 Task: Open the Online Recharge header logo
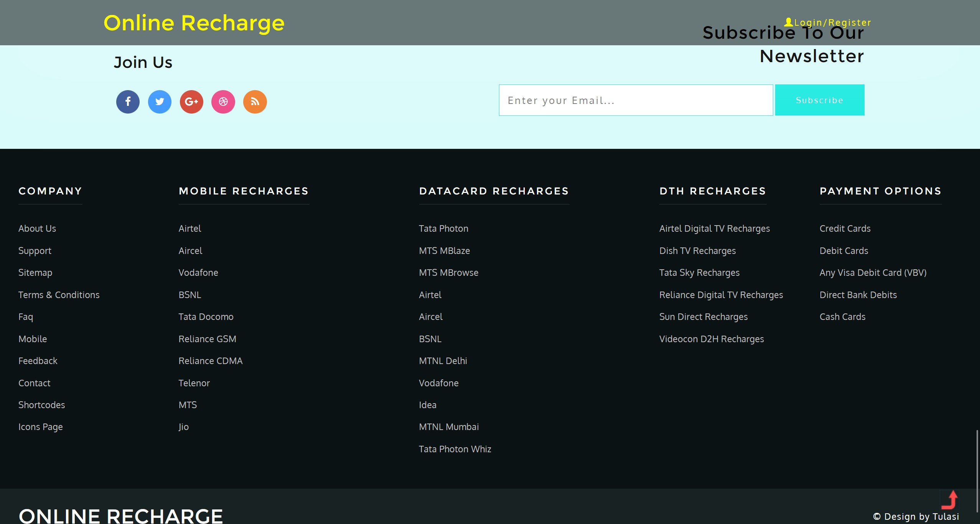click(194, 23)
